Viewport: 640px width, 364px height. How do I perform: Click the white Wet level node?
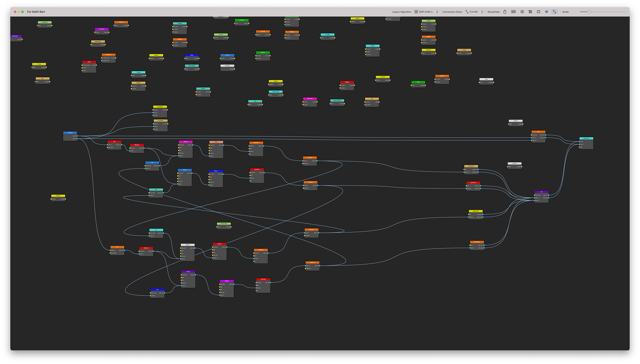click(x=514, y=164)
